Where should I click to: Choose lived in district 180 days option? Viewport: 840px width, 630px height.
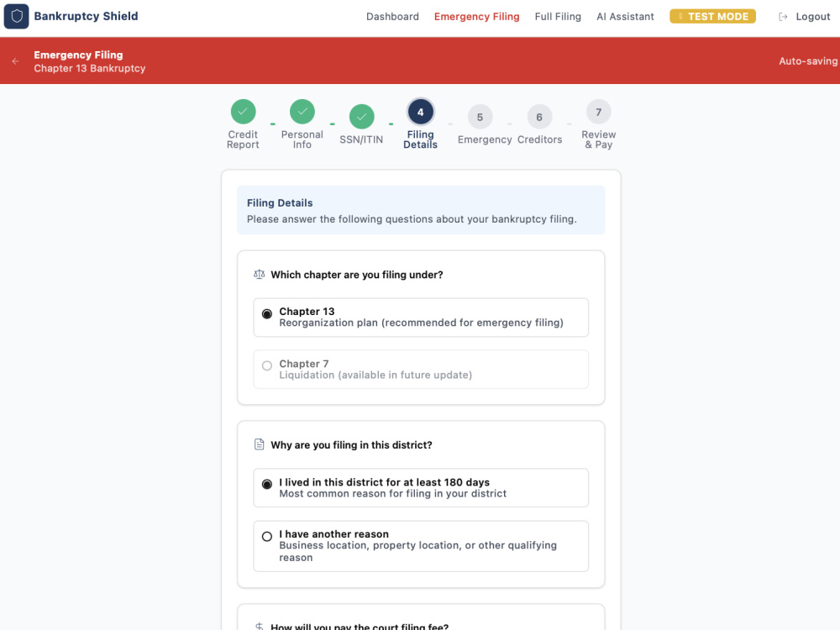[x=421, y=487]
